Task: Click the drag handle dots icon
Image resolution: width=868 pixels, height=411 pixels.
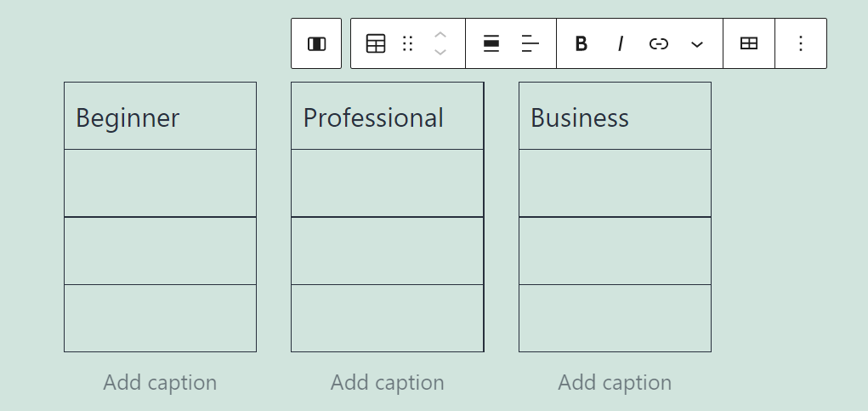Action: coord(408,44)
